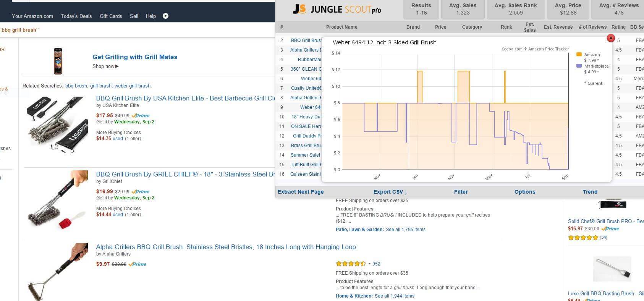Sort by Rating column header

618,27
